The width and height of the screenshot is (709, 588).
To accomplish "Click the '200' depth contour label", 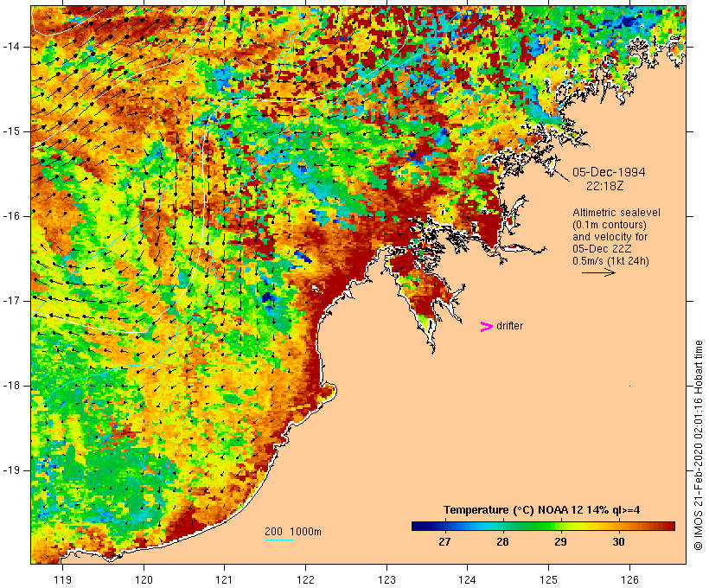I will (273, 532).
